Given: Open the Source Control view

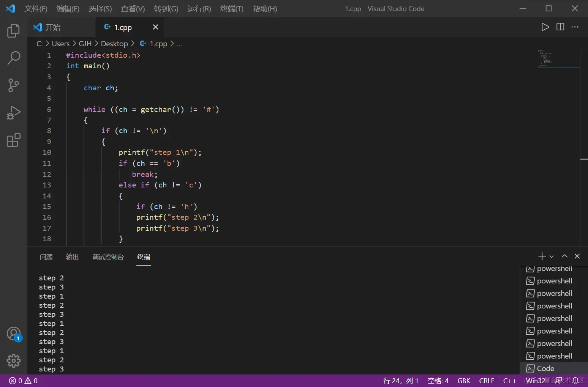Looking at the screenshot, I should pyautogui.click(x=14, y=85).
